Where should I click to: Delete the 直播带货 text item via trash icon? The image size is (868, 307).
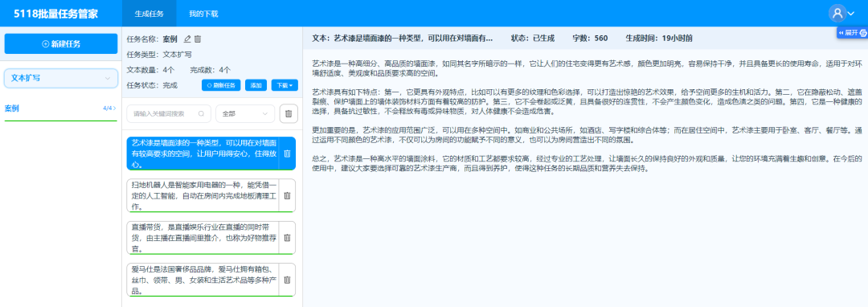click(287, 238)
